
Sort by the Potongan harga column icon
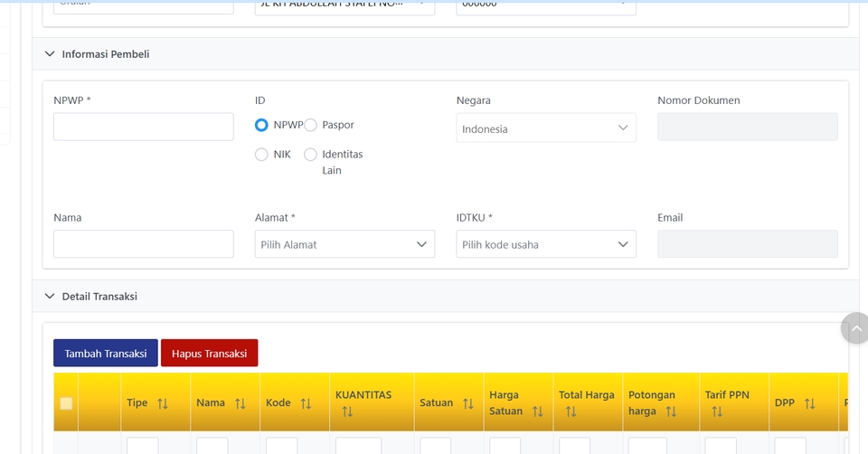(x=671, y=411)
